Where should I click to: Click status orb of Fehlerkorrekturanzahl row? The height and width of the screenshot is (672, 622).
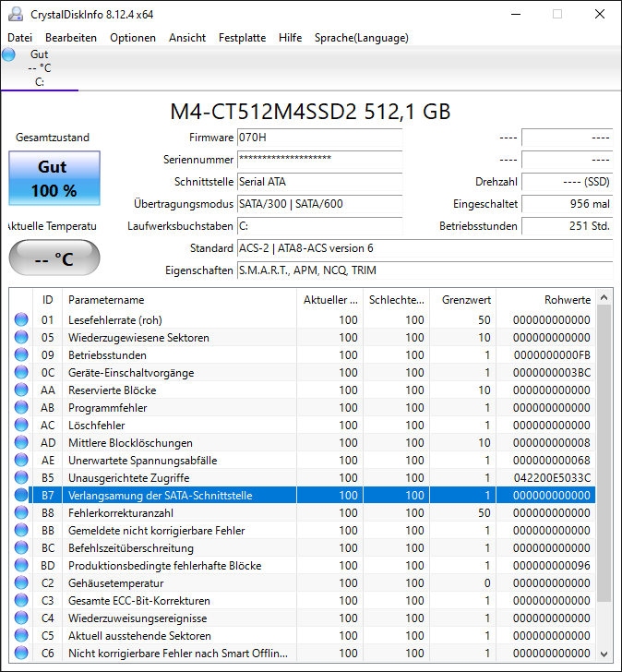pyautogui.click(x=21, y=512)
